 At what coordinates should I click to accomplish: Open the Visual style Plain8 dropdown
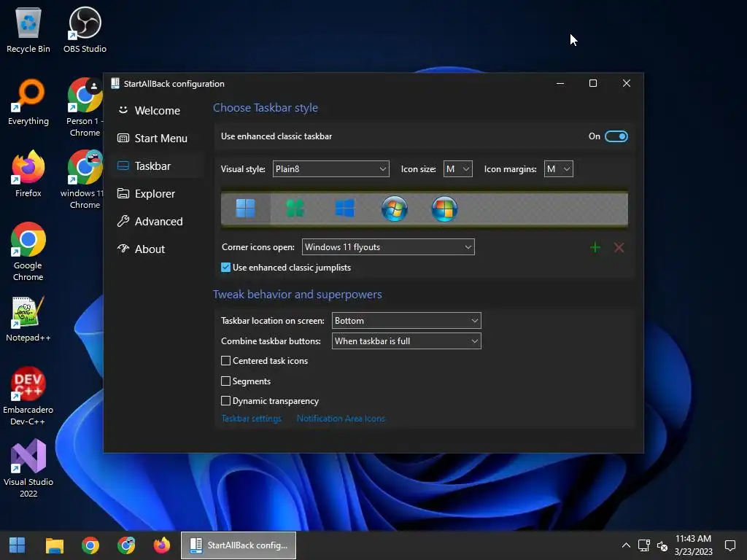tap(330, 168)
